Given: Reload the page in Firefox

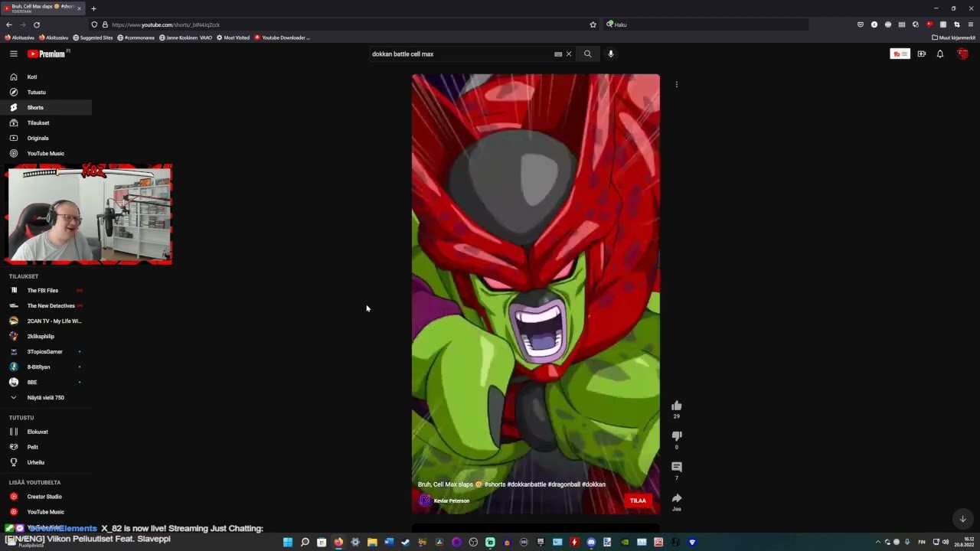Looking at the screenshot, I should [x=36, y=24].
